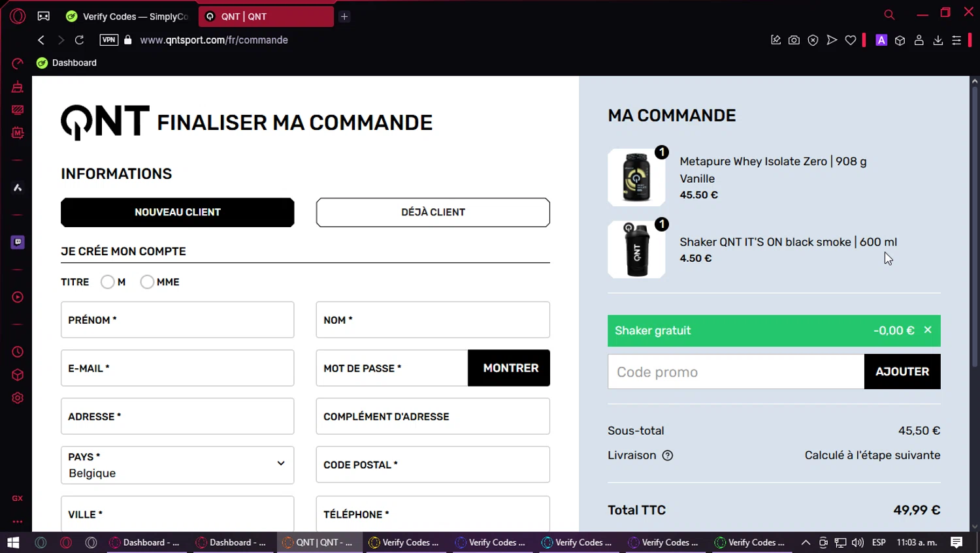
Task: Focus the NOM input field
Action: 433,320
